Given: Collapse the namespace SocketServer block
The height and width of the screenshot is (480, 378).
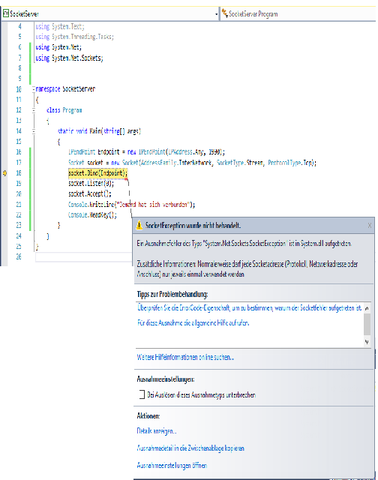Looking at the screenshot, I should pos(34,89).
